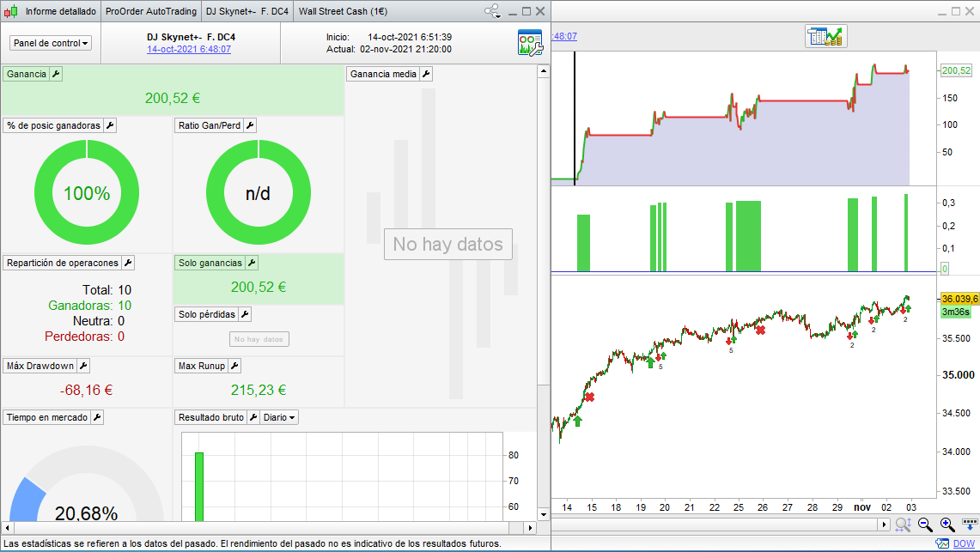This screenshot has width=980, height=552.
Task: Click the zoom out magnifier in chart toolbar
Action: pyautogui.click(x=925, y=525)
